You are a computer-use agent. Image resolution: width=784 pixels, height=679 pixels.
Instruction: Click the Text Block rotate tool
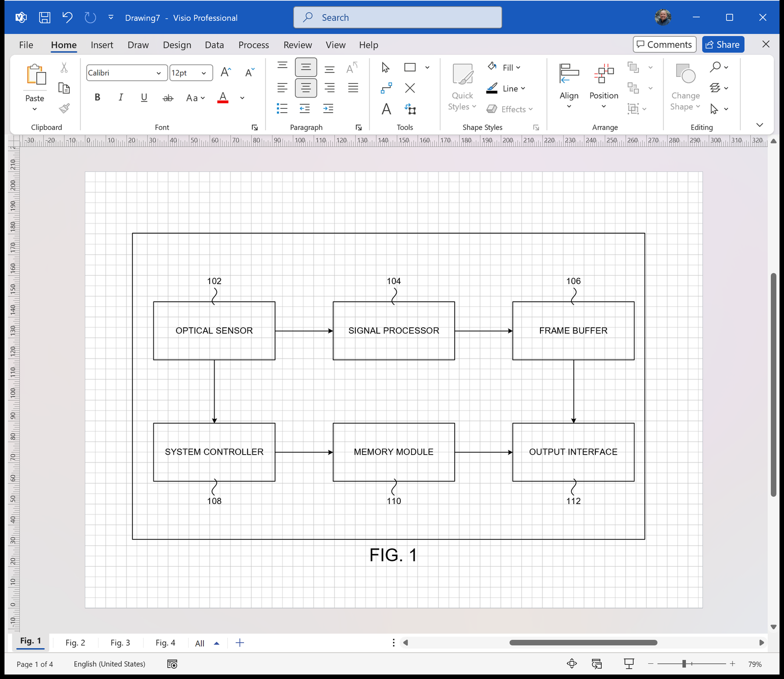410,109
